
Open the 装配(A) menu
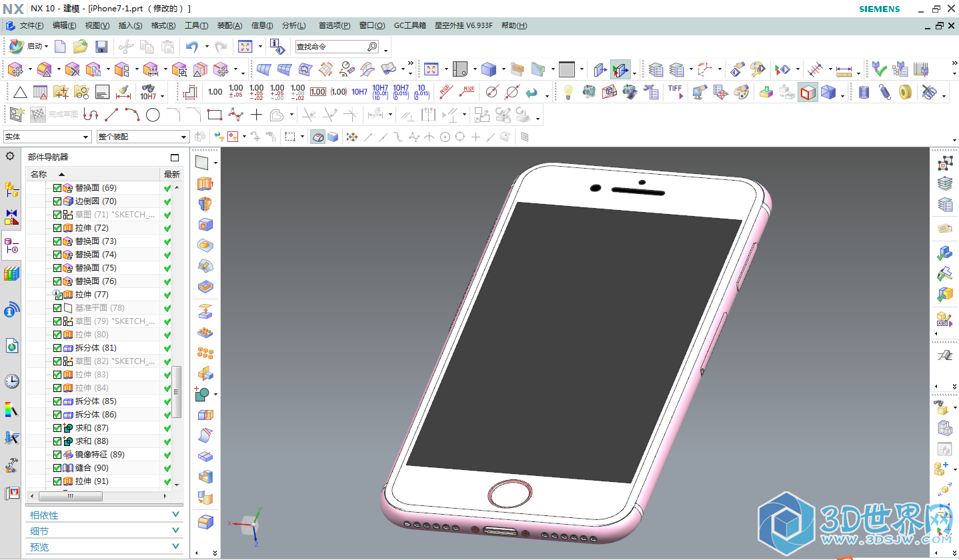click(x=229, y=25)
